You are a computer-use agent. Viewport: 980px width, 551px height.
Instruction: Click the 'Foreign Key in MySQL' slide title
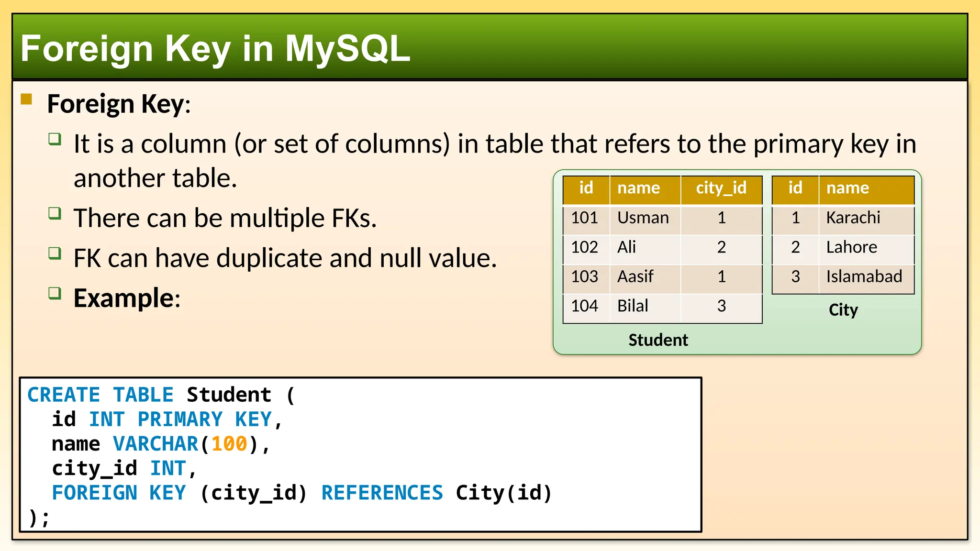click(215, 48)
